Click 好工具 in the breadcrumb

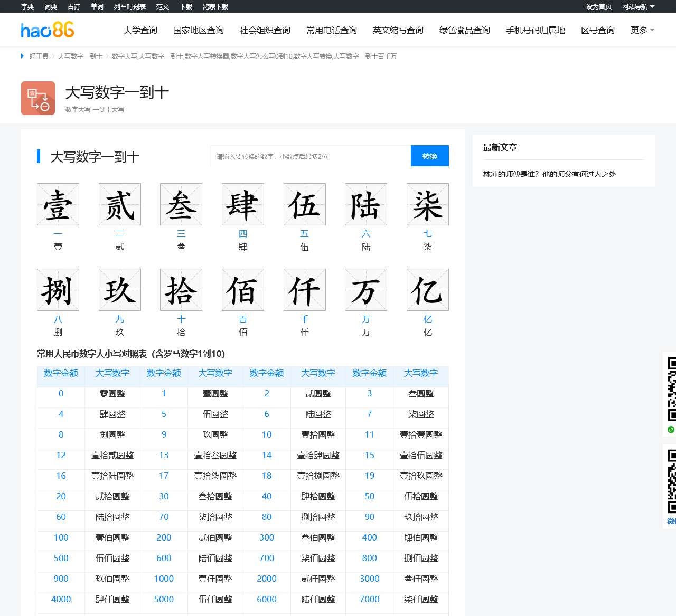pyautogui.click(x=39, y=56)
